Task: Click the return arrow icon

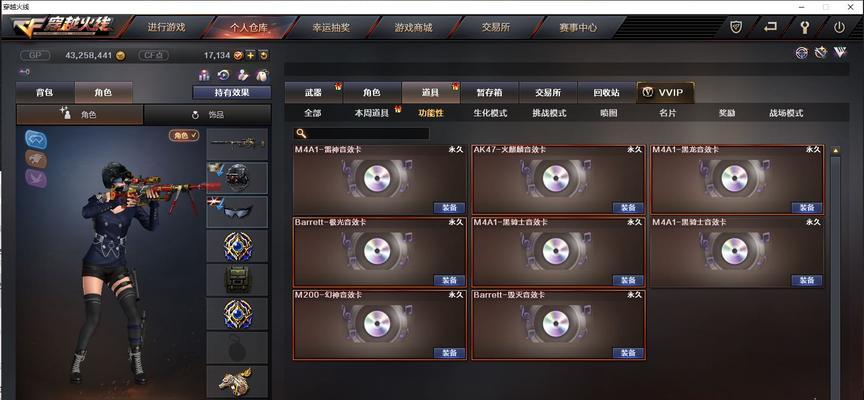Action: pos(770,26)
